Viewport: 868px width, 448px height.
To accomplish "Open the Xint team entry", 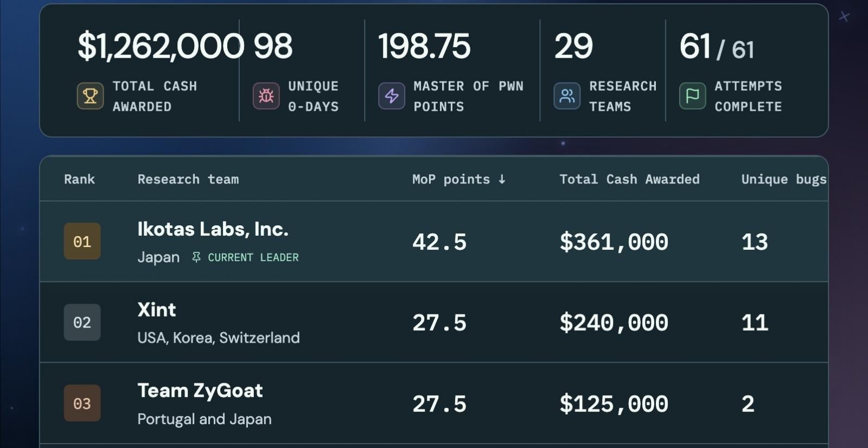I will 157,310.
